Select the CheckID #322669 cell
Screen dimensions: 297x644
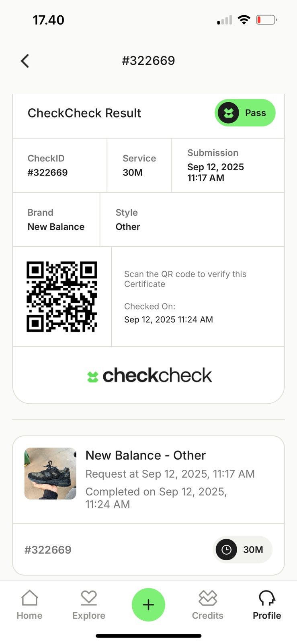[60, 165]
